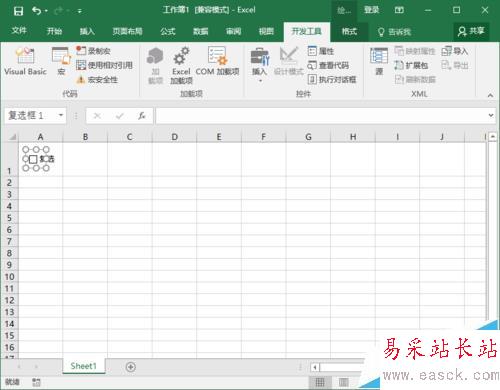Click Refresh Data (刷新数据)
500x390 pixels.
(415, 79)
